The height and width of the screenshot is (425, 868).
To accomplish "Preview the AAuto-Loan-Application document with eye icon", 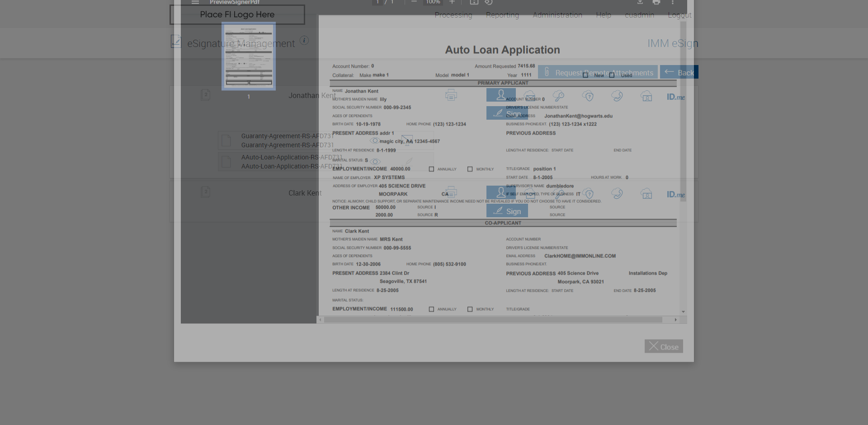I will coord(375,161).
